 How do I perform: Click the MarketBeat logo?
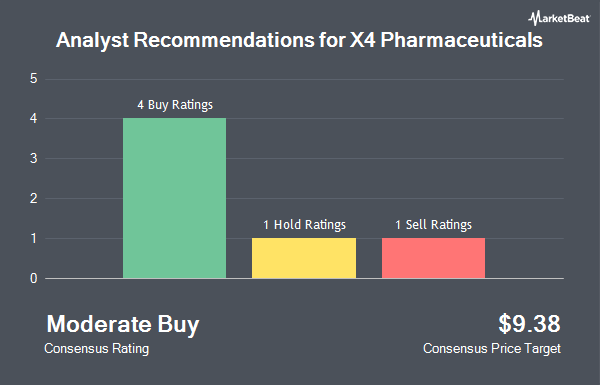[x=559, y=18]
